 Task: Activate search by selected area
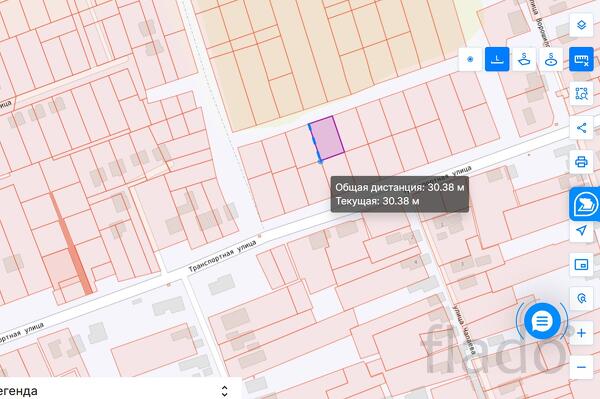[581, 93]
